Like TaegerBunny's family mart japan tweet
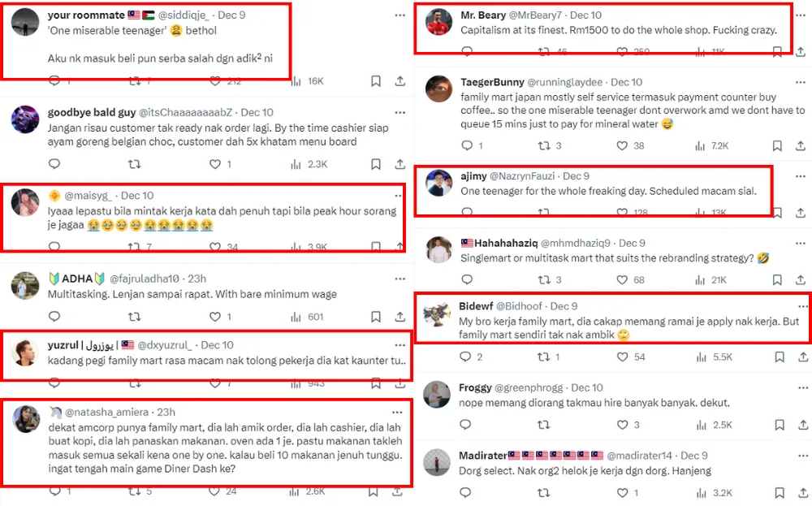Screen dimensions: 812x506 (x=622, y=146)
